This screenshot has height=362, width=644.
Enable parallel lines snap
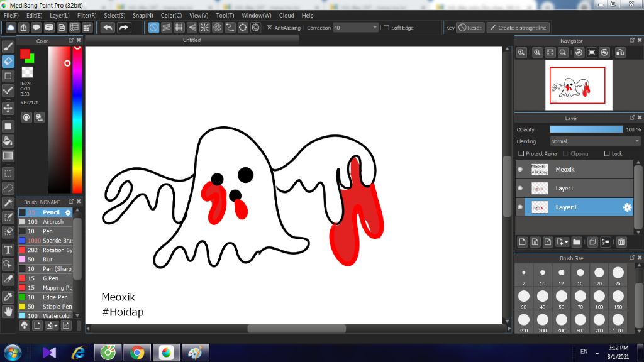166,28
